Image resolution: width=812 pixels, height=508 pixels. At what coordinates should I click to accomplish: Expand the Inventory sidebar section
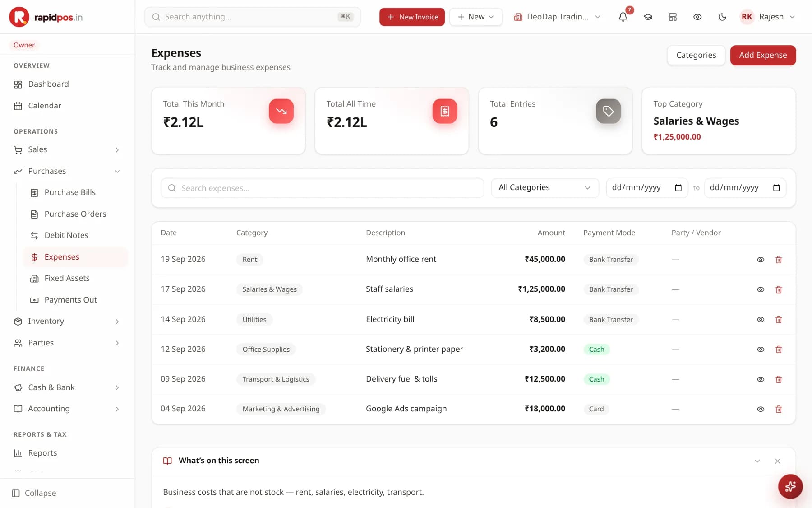click(67, 321)
